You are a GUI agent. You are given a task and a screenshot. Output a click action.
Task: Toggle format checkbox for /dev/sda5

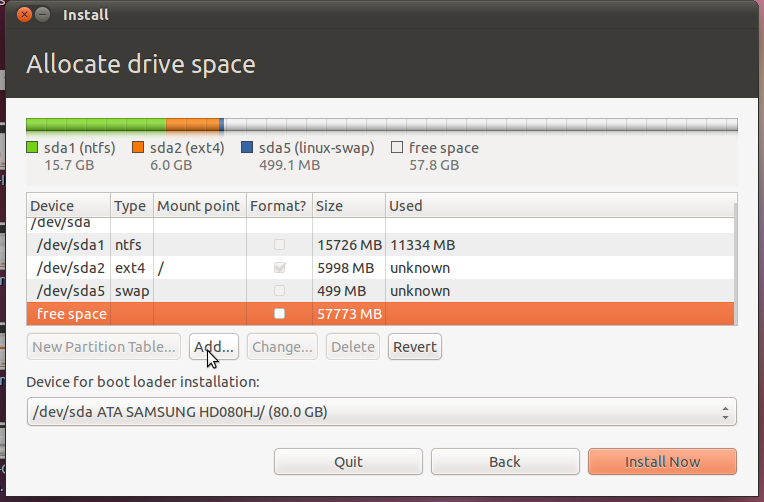279,290
